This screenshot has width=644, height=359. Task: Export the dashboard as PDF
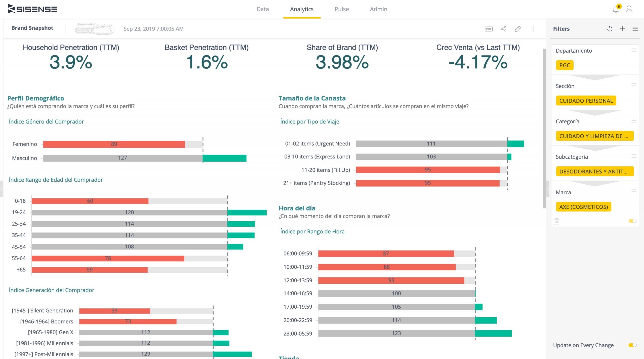488,29
